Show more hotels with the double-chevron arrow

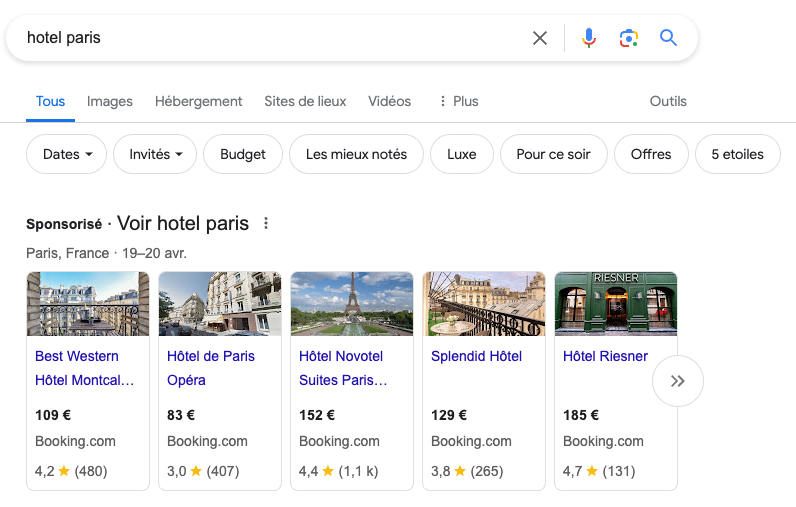click(x=678, y=381)
